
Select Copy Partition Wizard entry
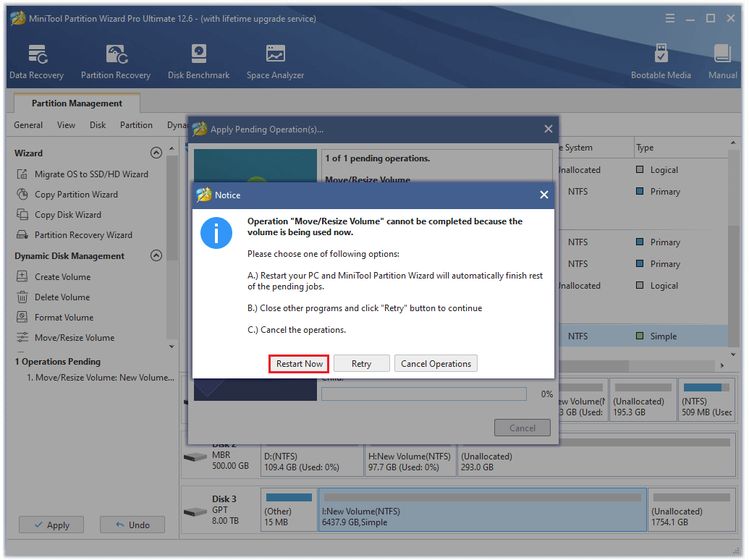(76, 195)
